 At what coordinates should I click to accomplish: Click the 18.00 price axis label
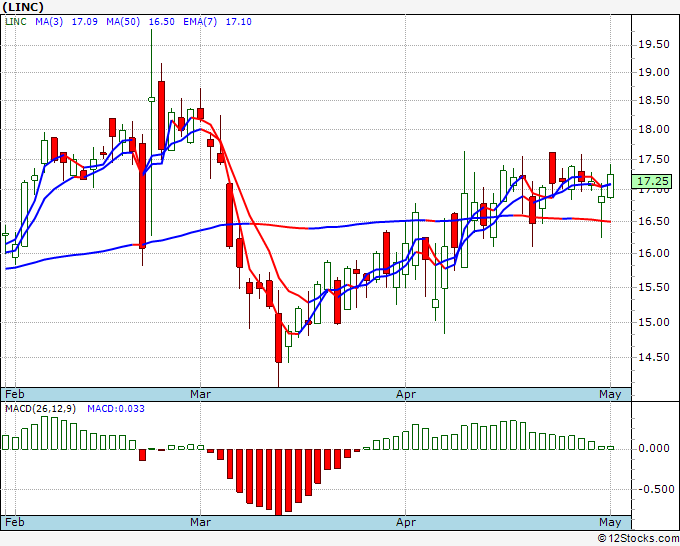(x=654, y=129)
